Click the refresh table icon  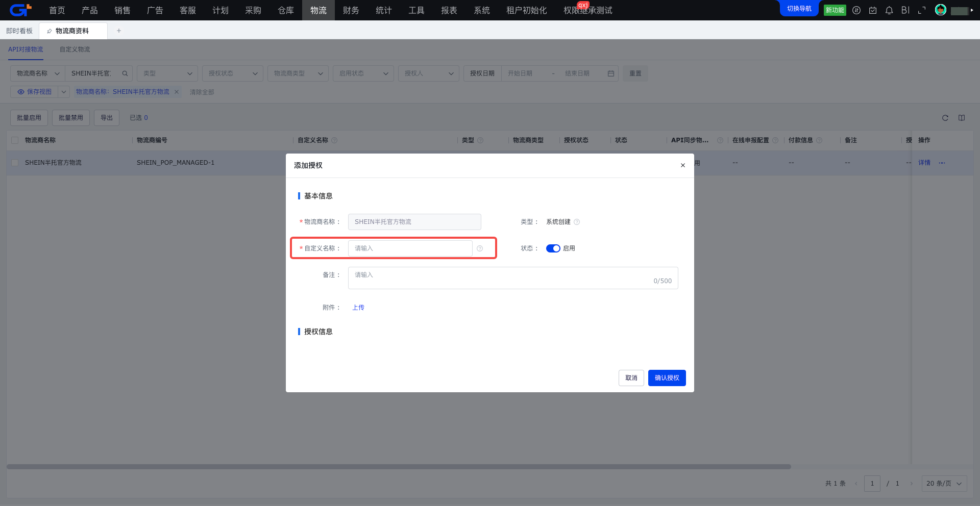945,118
